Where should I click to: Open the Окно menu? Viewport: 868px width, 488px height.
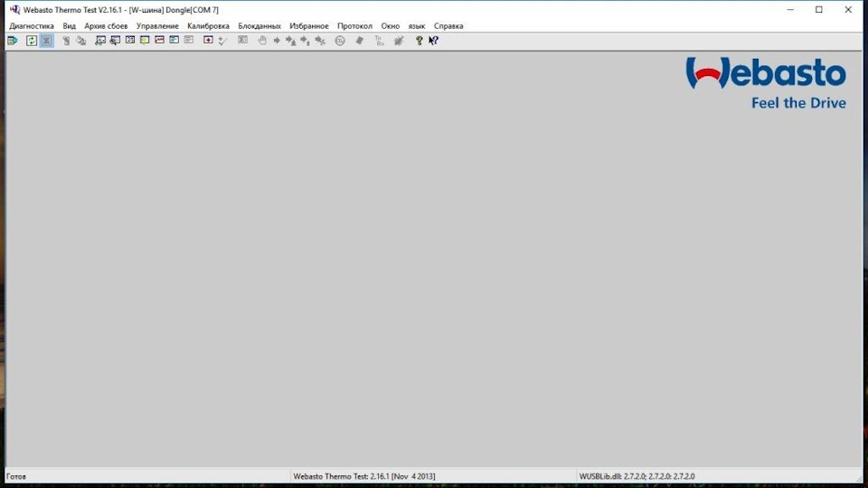pyautogui.click(x=391, y=26)
